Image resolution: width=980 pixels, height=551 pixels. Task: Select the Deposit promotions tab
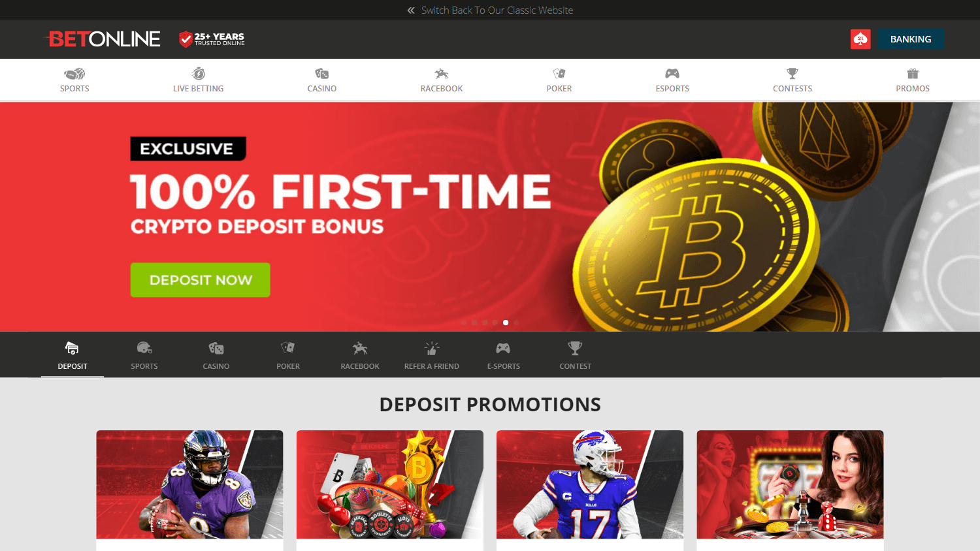tap(73, 355)
